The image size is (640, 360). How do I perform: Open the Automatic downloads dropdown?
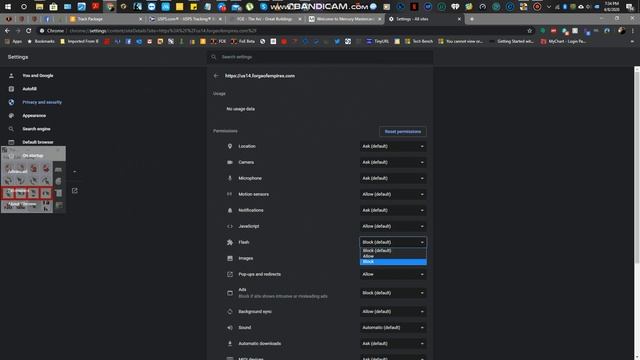tap(393, 344)
